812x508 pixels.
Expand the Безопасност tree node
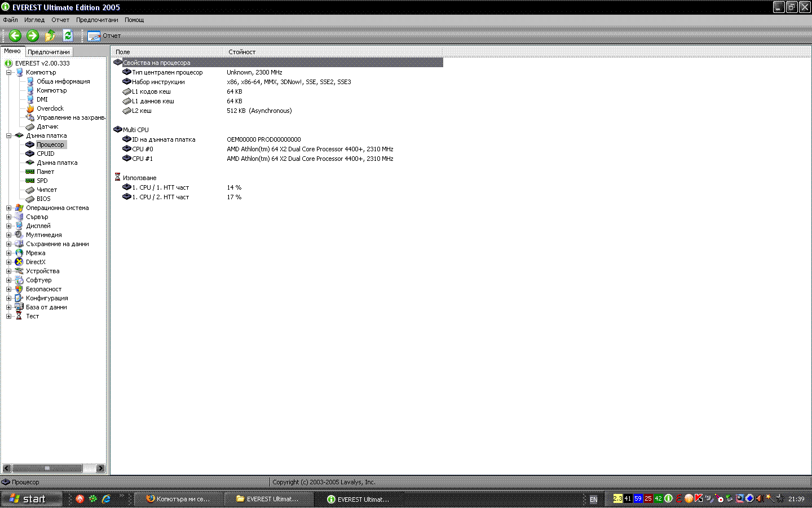9,289
